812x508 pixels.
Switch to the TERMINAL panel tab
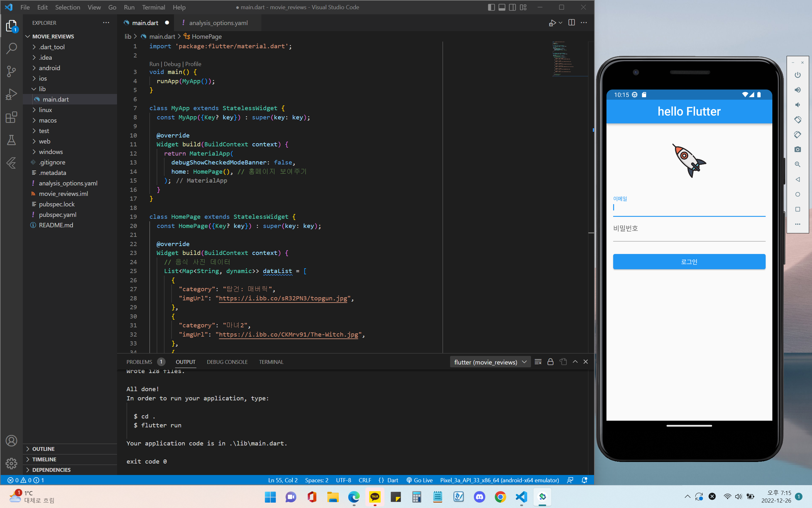click(x=271, y=362)
